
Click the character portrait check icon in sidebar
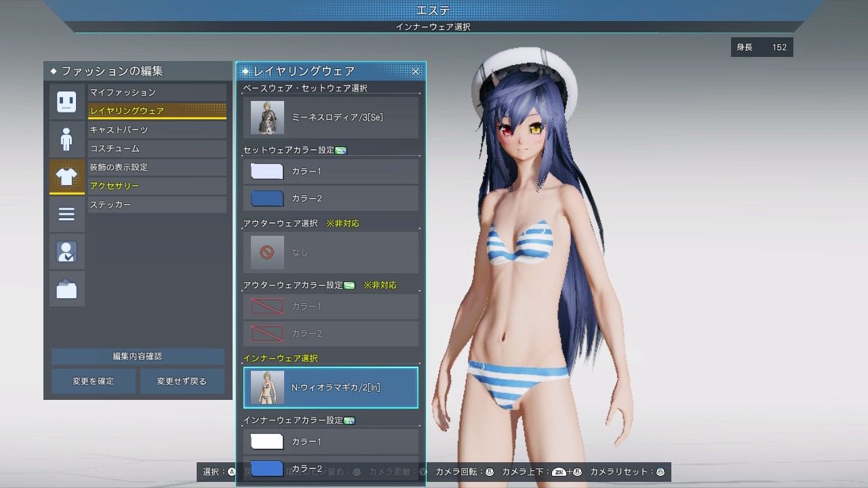66,251
